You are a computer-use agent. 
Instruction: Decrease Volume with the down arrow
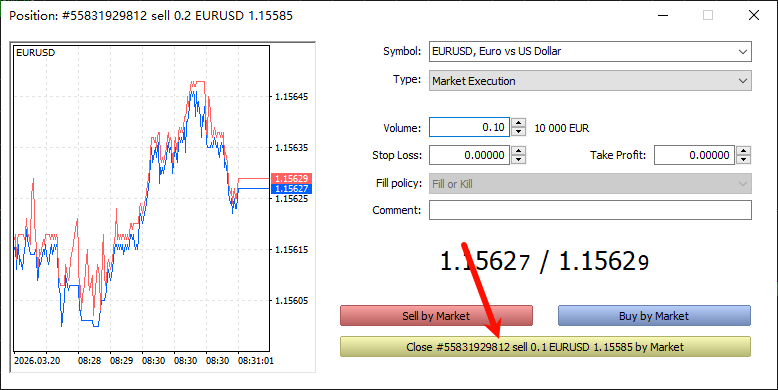(x=519, y=132)
